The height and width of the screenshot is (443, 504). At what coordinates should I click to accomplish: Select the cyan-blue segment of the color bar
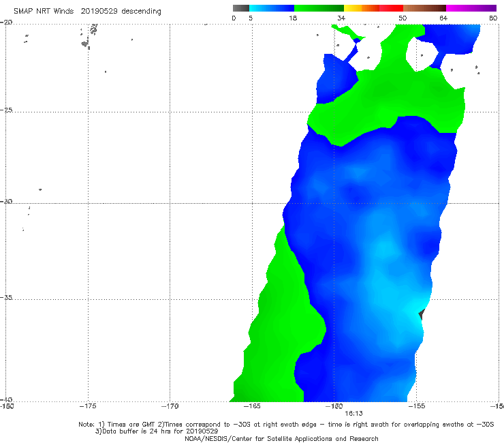[x=272, y=8]
